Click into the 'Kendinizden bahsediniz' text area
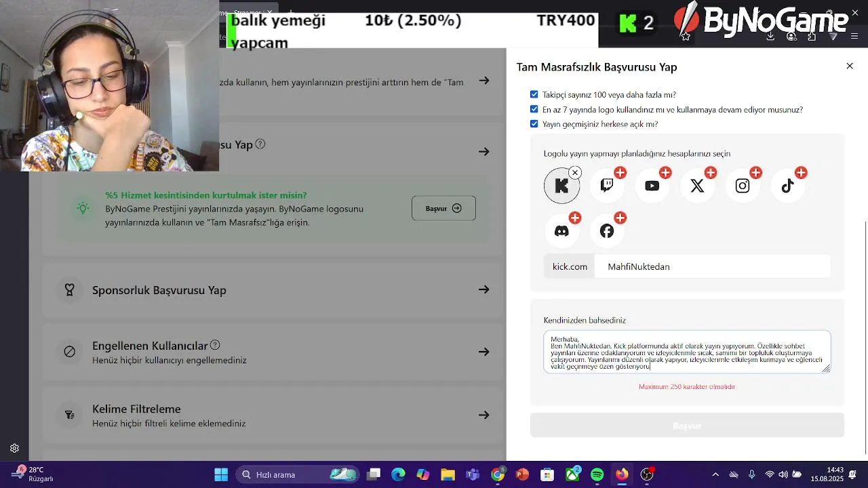The image size is (868, 488). pyautogui.click(x=687, y=352)
